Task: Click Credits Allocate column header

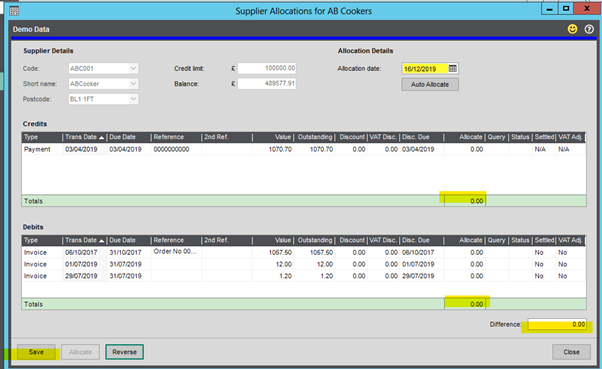Action: pyautogui.click(x=465, y=137)
